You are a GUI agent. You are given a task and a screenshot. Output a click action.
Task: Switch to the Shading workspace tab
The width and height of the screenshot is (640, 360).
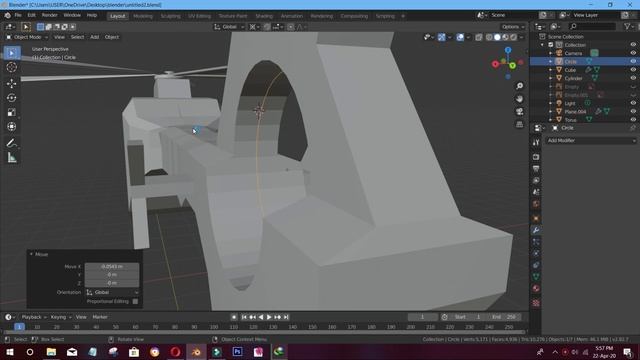coord(264,16)
